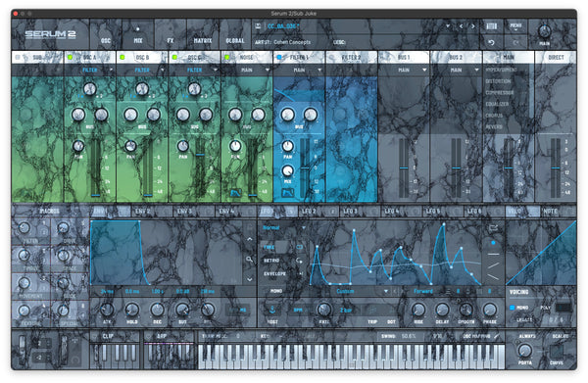Select the LFO 3 tab

click(360, 212)
